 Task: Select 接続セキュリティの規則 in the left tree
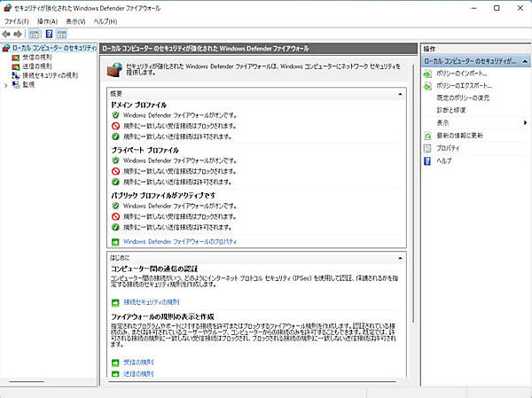[x=49, y=75]
